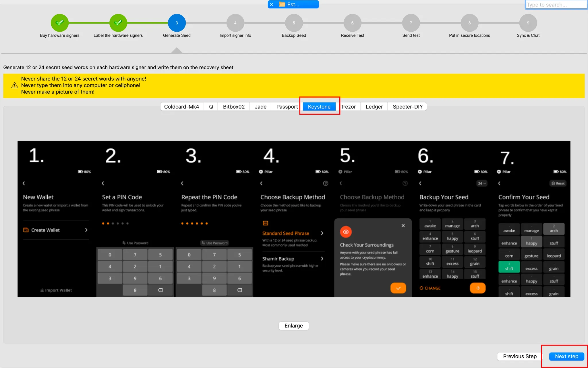The width and height of the screenshot is (588, 368).
Task: Click the Next step button
Action: click(566, 356)
